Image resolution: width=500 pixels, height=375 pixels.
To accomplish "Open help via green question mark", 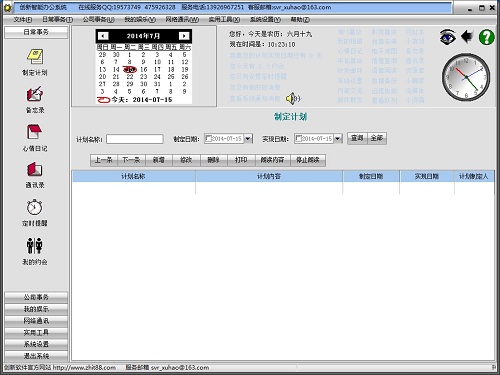I will tap(486, 37).
